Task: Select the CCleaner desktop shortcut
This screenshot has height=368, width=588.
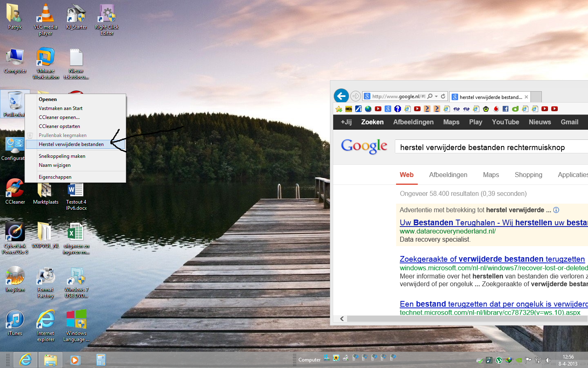Action: [x=15, y=191]
